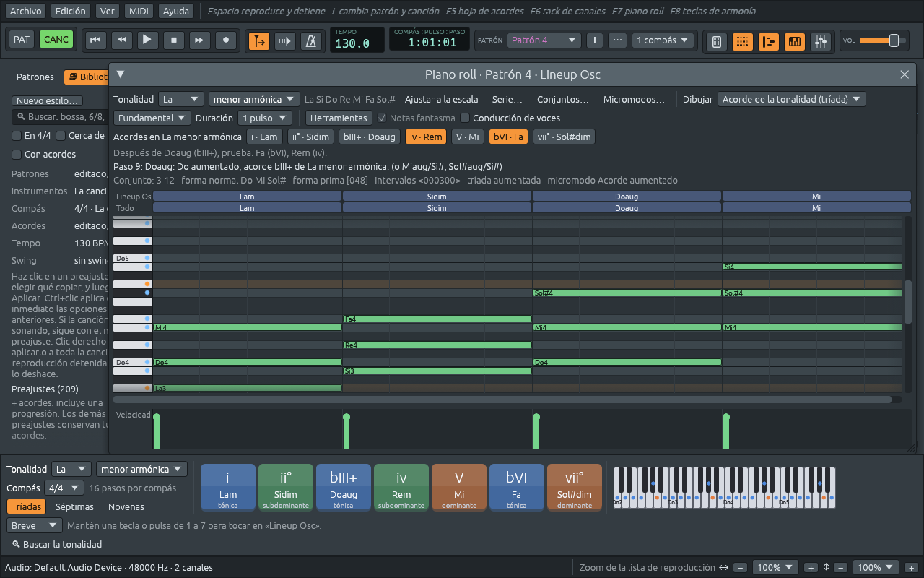Image resolution: width=924 pixels, height=578 pixels.
Task: Adjust the VOL volume slider
Action: [884, 40]
